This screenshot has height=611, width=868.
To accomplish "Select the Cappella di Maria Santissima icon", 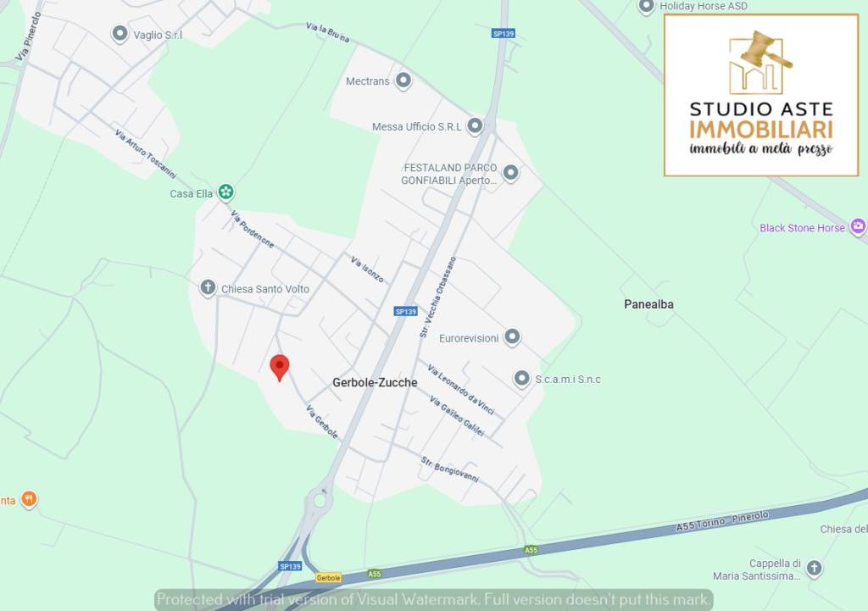I will point(814,568).
